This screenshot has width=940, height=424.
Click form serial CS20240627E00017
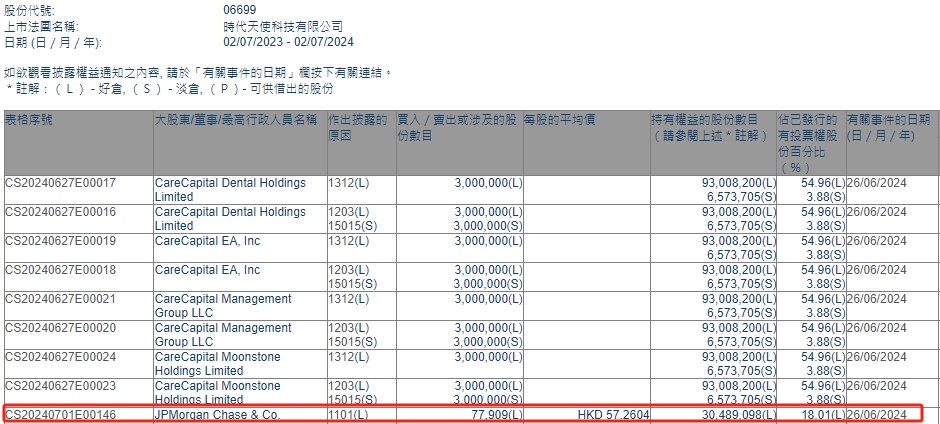tap(61, 183)
